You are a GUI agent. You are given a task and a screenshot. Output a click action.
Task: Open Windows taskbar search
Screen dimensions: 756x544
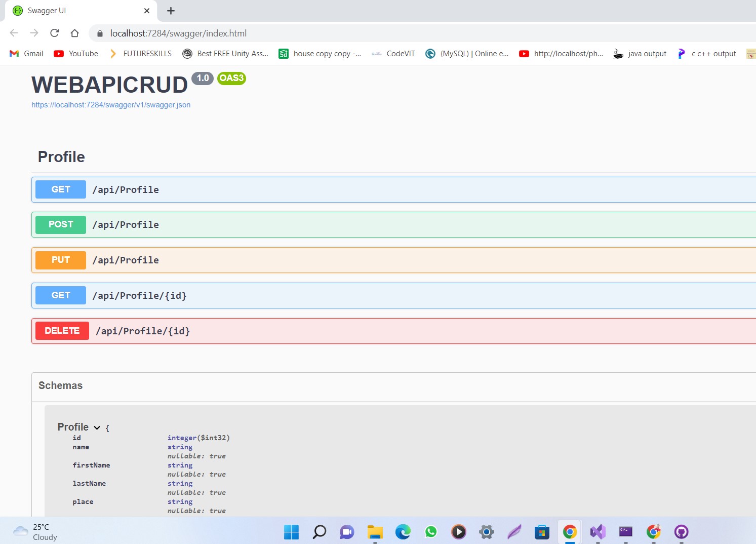(x=319, y=532)
